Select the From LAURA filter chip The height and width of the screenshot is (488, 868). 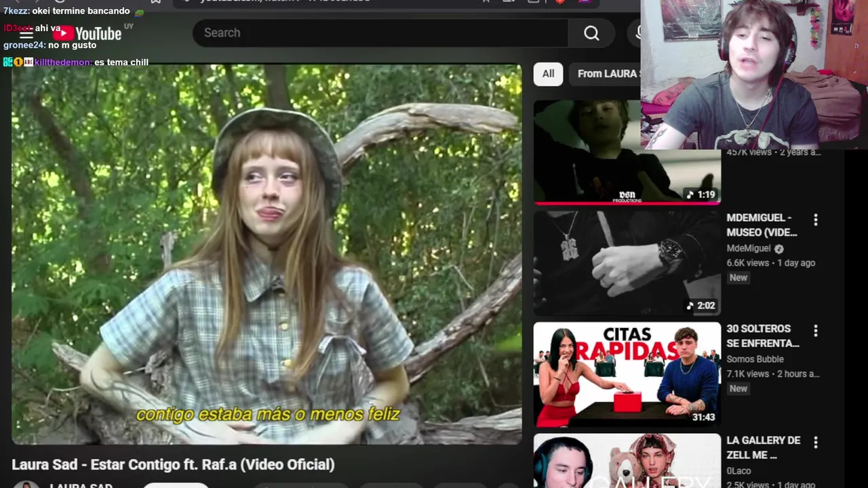click(606, 74)
